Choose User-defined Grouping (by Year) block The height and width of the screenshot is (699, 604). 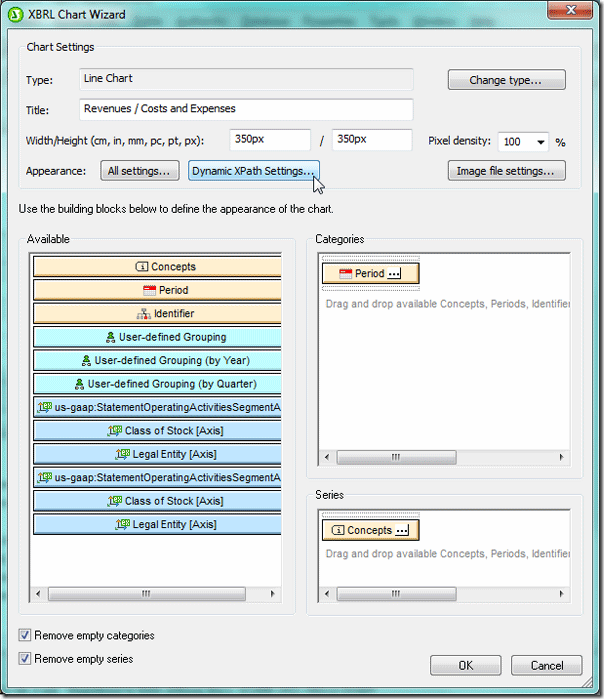[158, 360]
